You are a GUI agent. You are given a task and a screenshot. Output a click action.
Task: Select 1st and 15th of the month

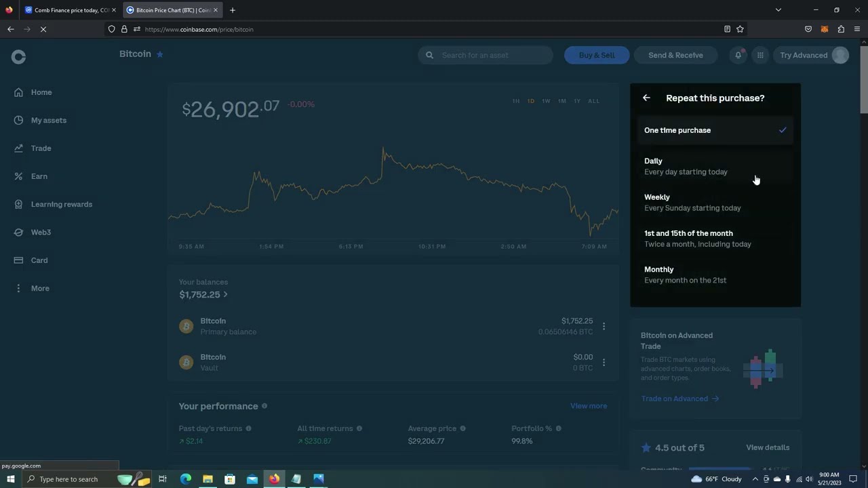[715, 239]
